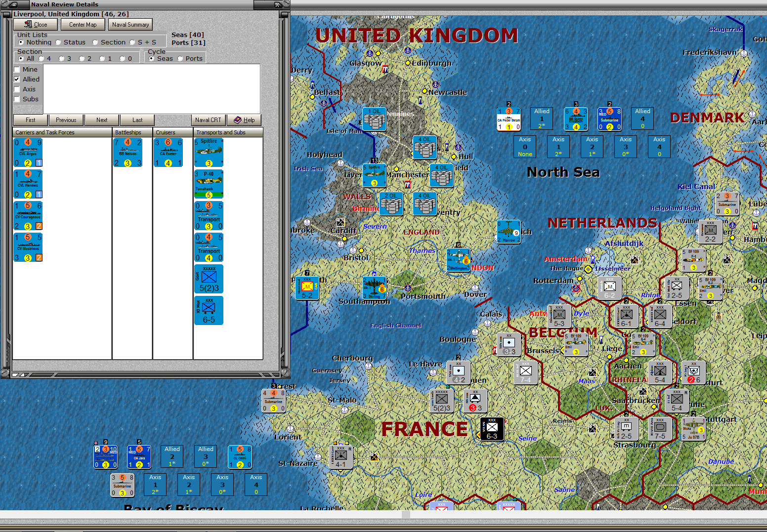Screen dimensions: 767x532
Task: Click the Cruisers column header
Action: tap(173, 132)
